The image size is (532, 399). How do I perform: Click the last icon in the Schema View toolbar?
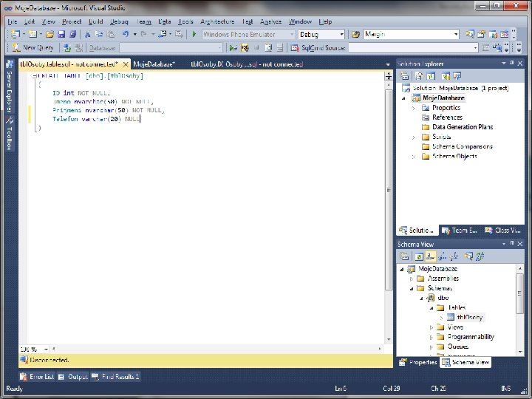click(480, 256)
